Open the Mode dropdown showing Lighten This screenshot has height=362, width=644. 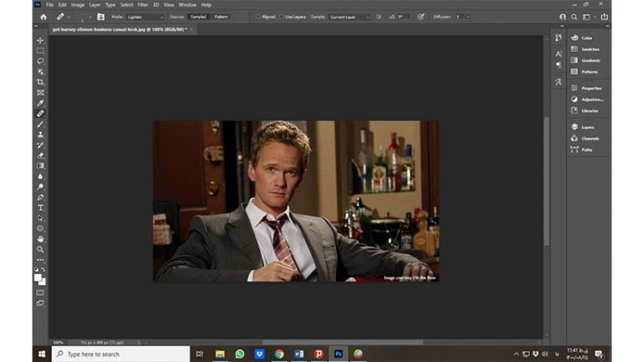(x=145, y=17)
